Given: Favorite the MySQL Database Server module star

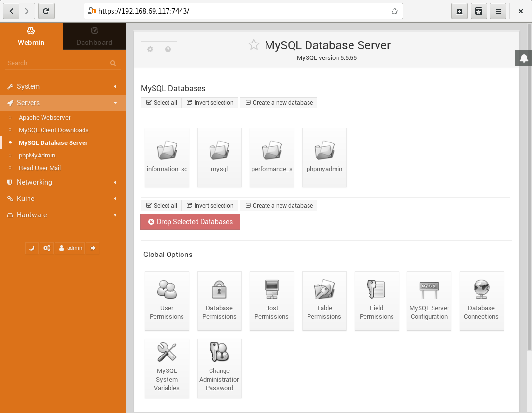Looking at the screenshot, I should click(x=254, y=45).
